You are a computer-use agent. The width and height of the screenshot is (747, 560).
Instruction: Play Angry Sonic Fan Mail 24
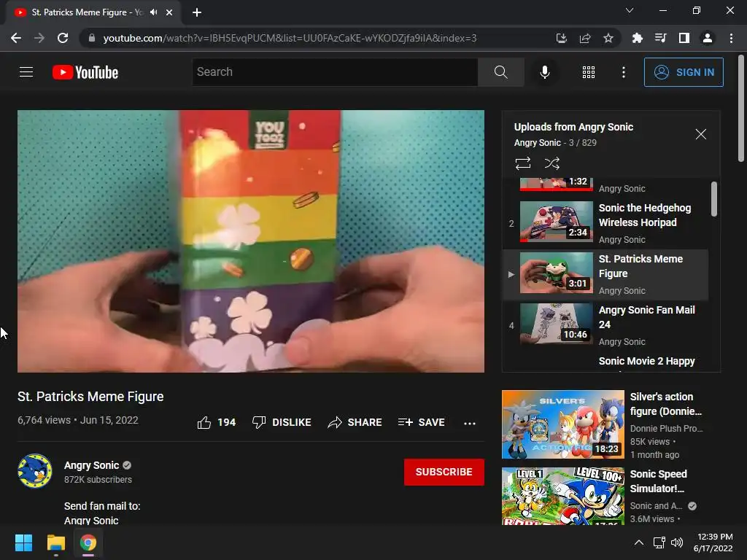click(606, 326)
